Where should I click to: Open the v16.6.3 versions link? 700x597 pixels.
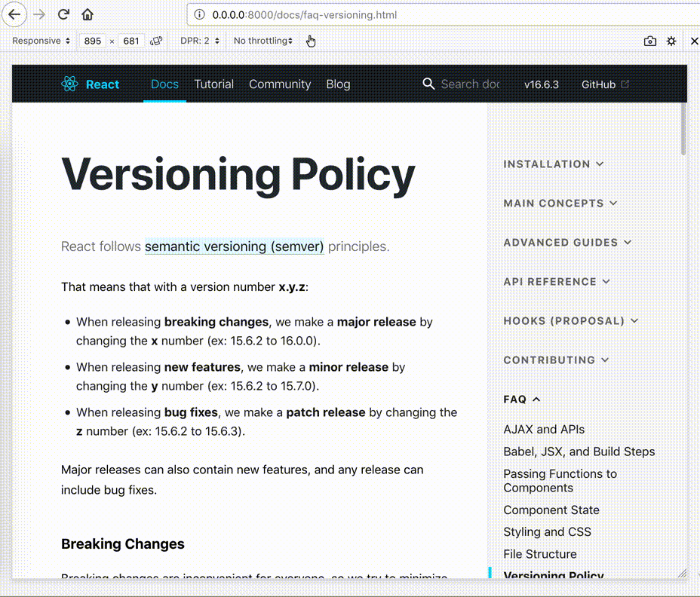(541, 84)
